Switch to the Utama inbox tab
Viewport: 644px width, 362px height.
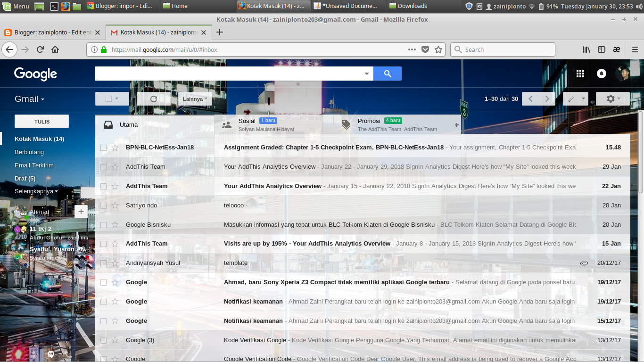tap(155, 125)
